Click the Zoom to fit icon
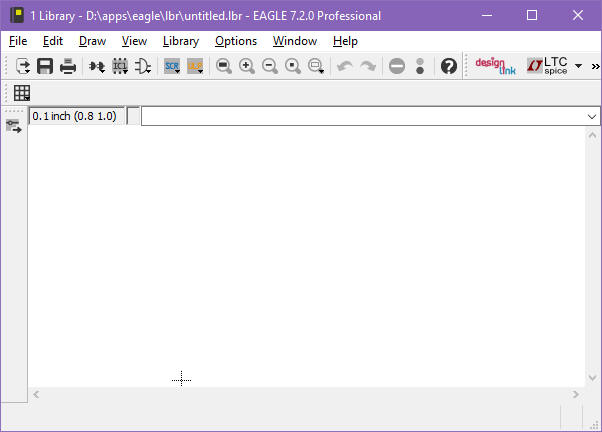602x432 pixels. point(224,66)
